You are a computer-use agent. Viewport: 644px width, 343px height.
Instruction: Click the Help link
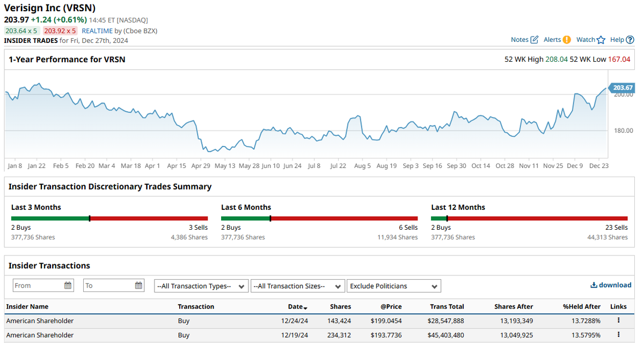617,40
